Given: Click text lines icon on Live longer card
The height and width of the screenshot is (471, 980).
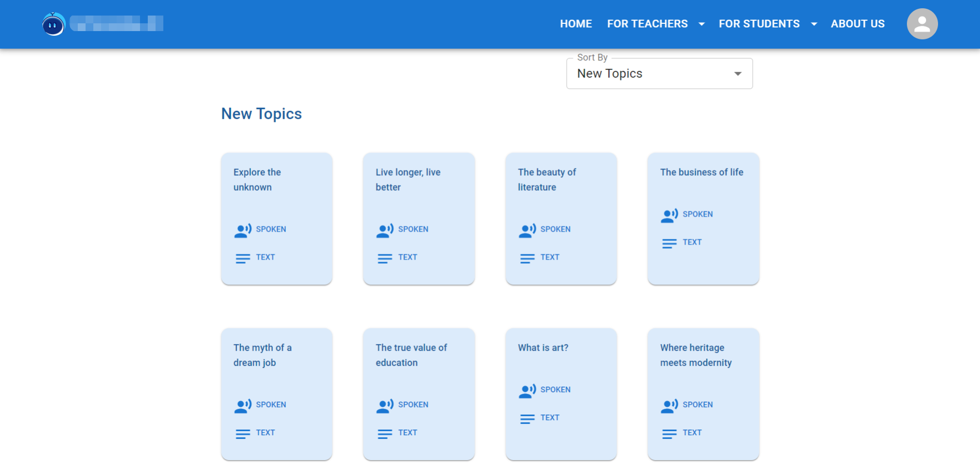Looking at the screenshot, I should tap(385, 258).
